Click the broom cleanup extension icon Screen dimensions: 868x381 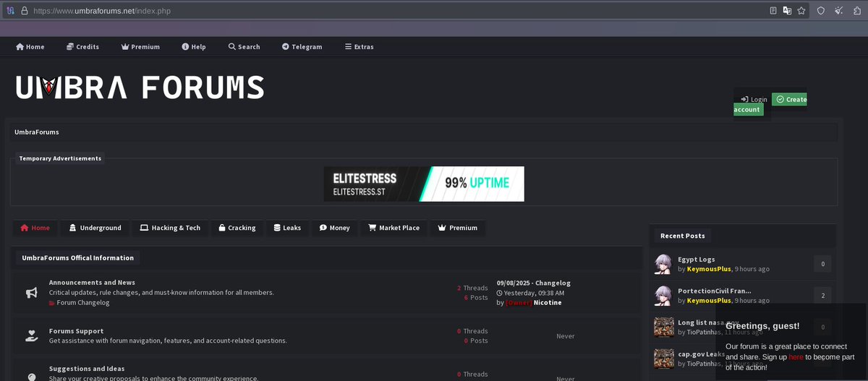[x=839, y=11]
